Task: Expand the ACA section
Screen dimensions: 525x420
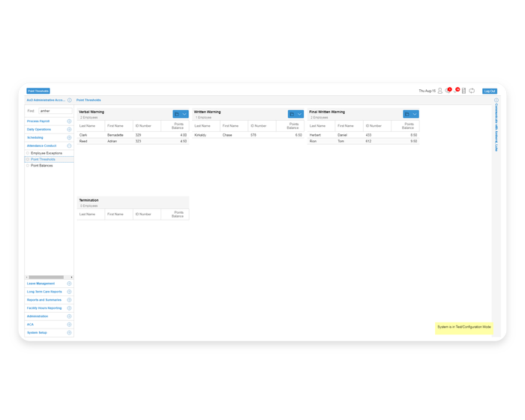Action: 69,325
